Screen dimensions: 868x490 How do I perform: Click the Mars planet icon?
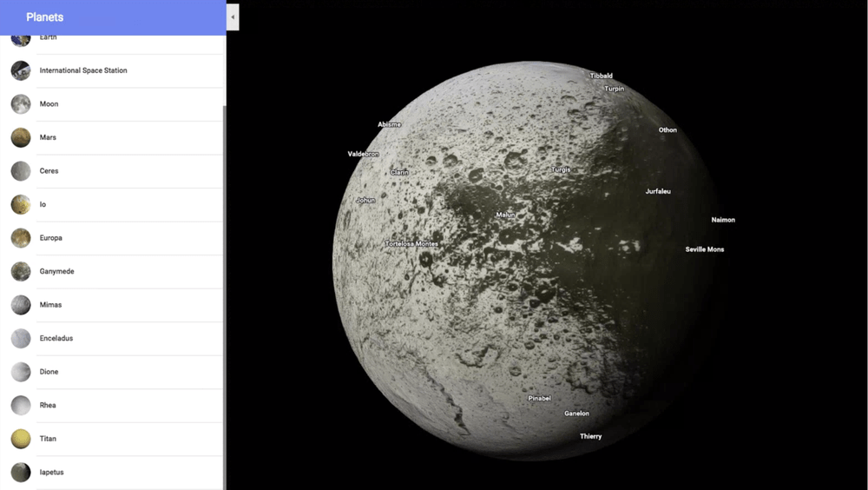point(21,137)
